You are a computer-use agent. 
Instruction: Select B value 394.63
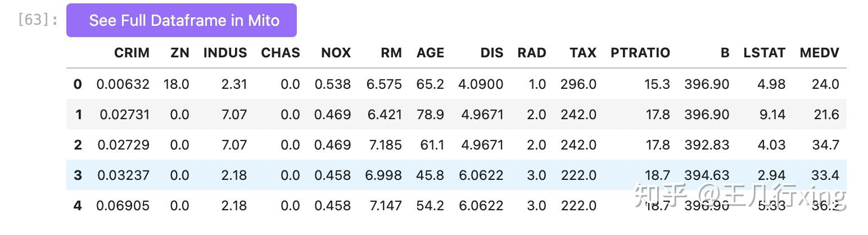point(706,175)
